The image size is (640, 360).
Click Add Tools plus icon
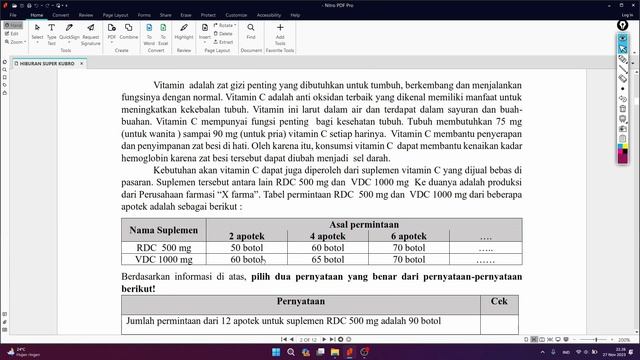[280, 28]
